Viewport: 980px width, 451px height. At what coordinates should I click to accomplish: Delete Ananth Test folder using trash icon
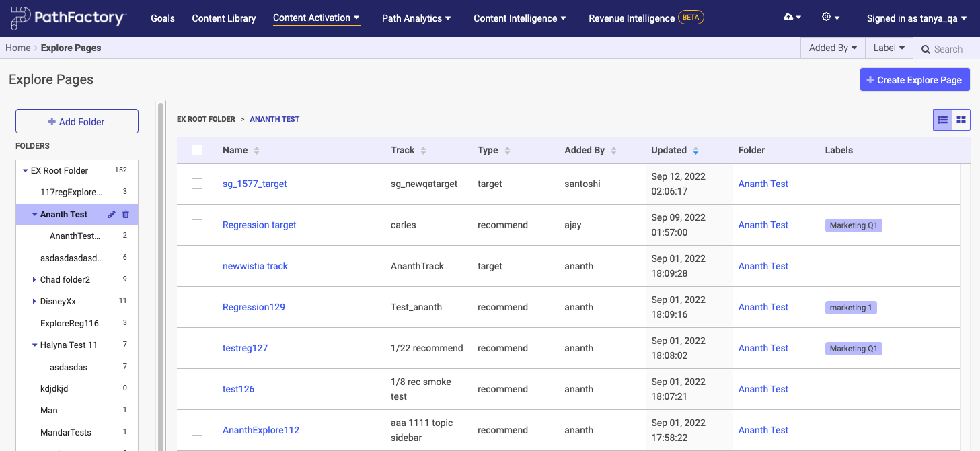[x=125, y=215]
